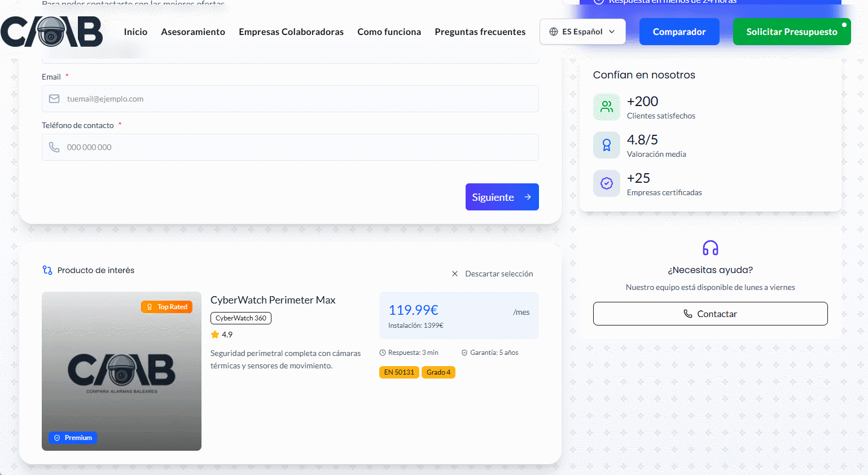
Task: Click the Grado 4 badge
Action: 439,372
